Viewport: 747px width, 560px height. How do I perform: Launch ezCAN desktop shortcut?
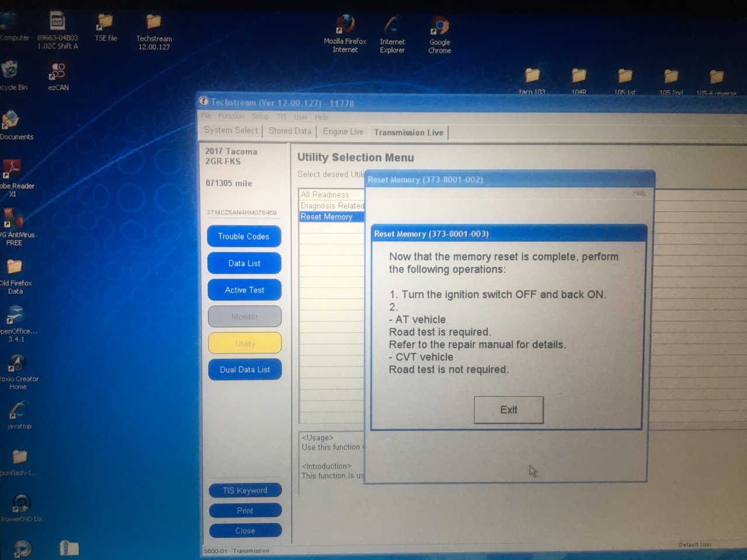click(x=58, y=76)
